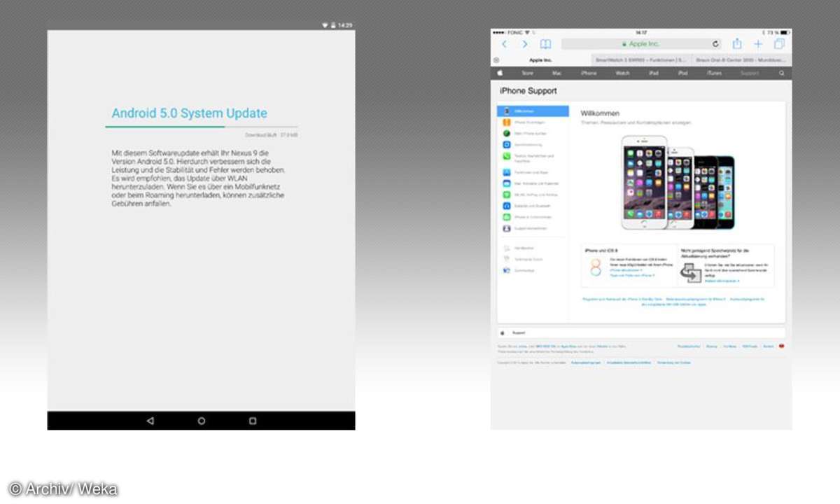840x504 pixels.
Task: Click the green phone icon in sidebar
Action: coord(507,157)
